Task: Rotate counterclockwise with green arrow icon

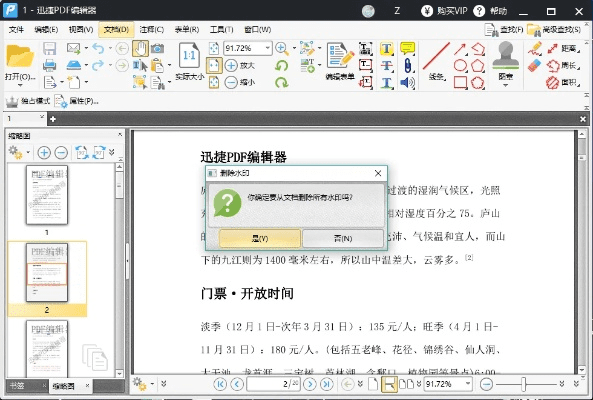Action: [281, 66]
